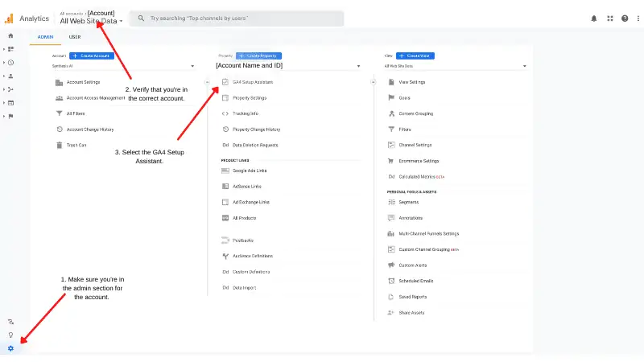644x362 pixels.
Task: Open the Attribution icon in lower sidebar
Action: click(10, 322)
